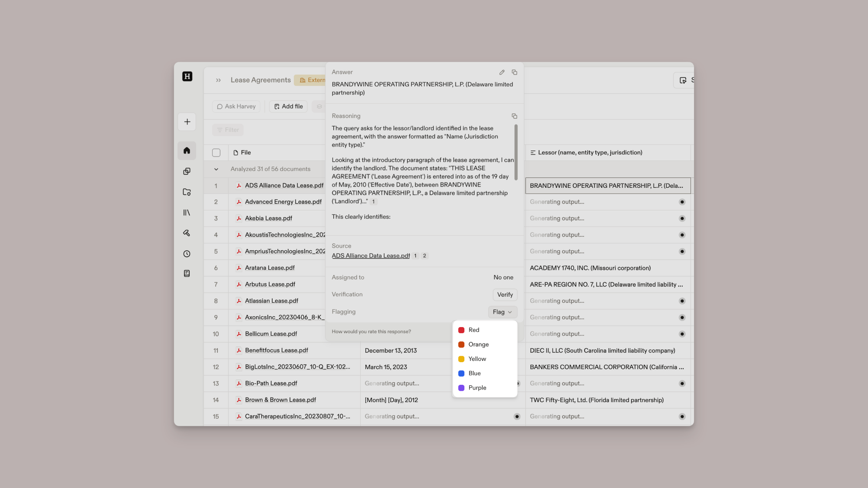Viewport: 868px width, 488px height.
Task: Collapse the sidebar with double chevron
Action: [x=218, y=80]
